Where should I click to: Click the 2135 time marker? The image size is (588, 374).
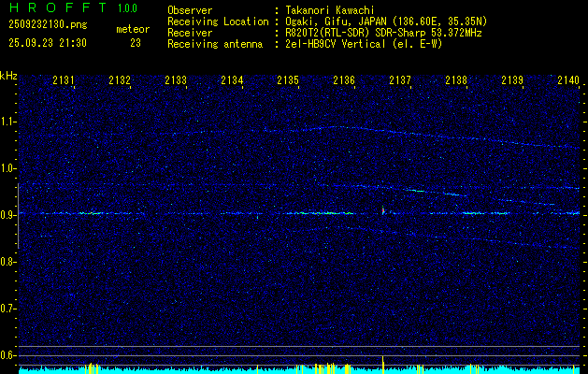[x=288, y=81]
